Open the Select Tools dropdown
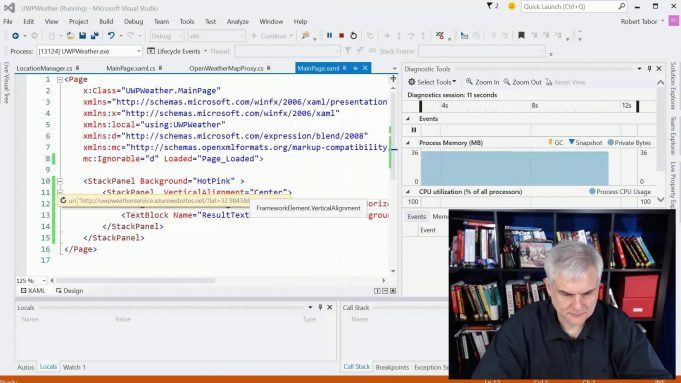The width and height of the screenshot is (681, 383). point(432,82)
